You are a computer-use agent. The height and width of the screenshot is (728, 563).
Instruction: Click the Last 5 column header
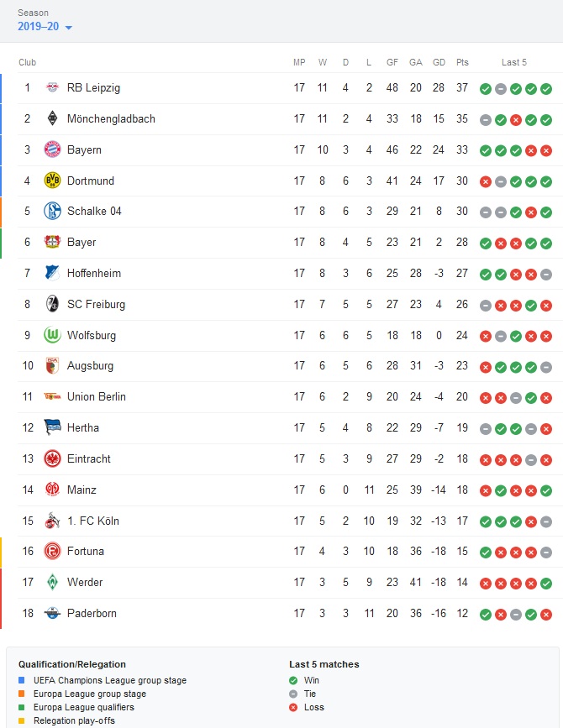(x=514, y=62)
